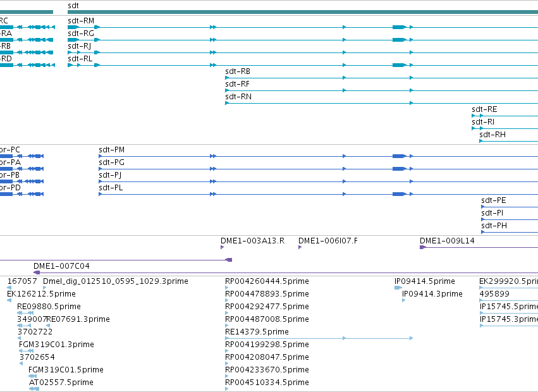
Task: Open the sdt-RF transcript label
Action: pos(237,84)
